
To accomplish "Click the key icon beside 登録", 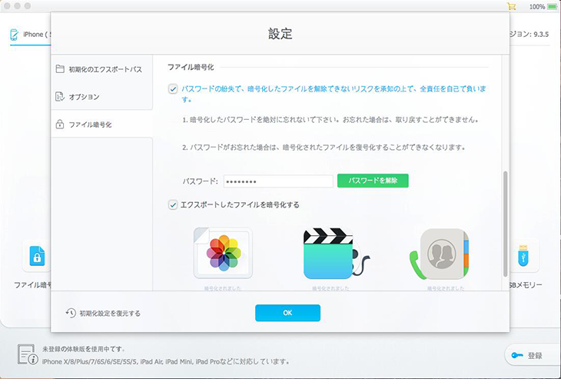I will [517, 355].
